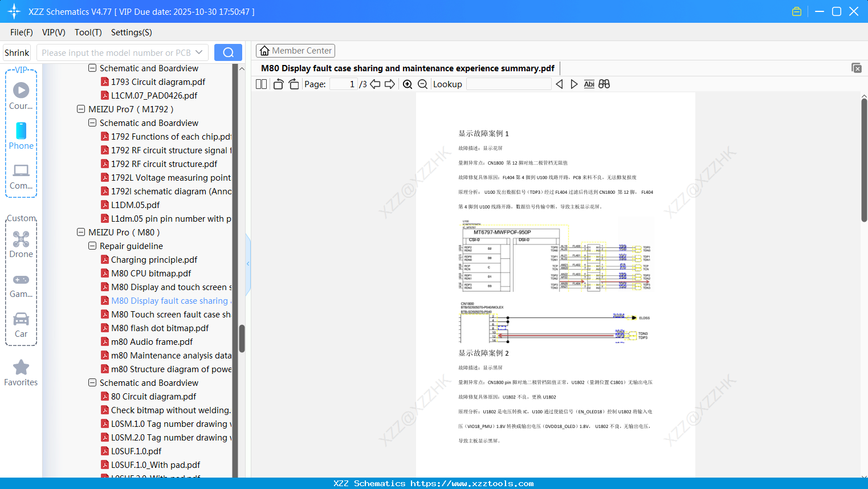Open the Tool(T) menu
Image resolution: width=868 pixels, height=489 pixels.
88,32
